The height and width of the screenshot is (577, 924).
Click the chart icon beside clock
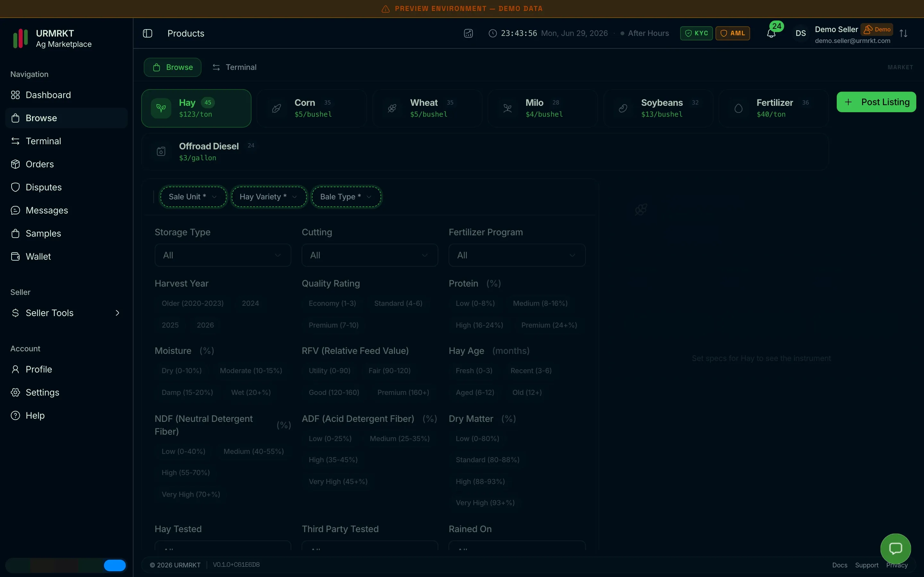click(468, 34)
